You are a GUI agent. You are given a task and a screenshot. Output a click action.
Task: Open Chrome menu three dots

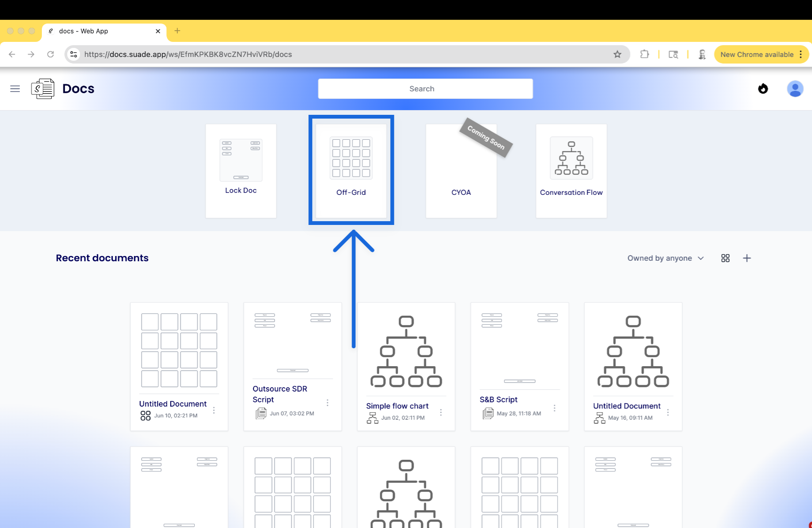point(801,55)
